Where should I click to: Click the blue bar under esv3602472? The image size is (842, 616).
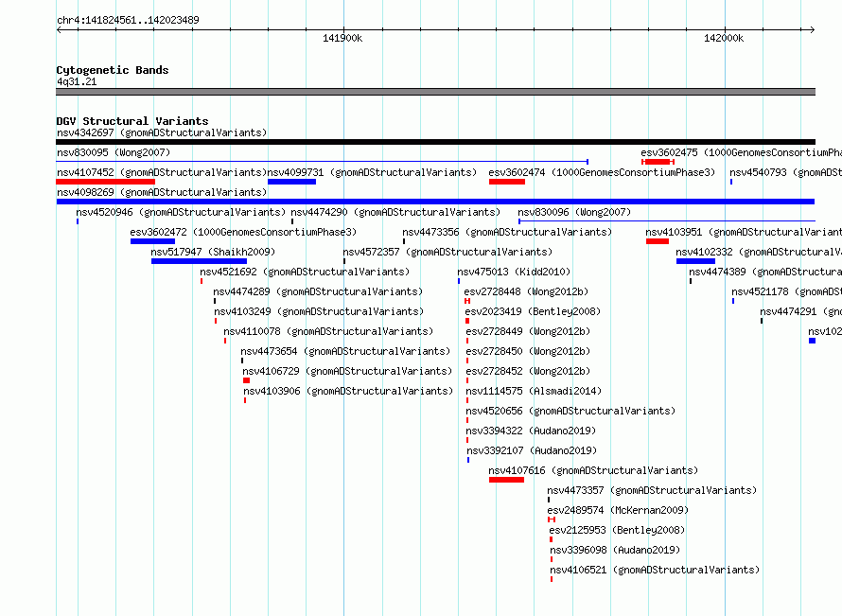[152, 241]
